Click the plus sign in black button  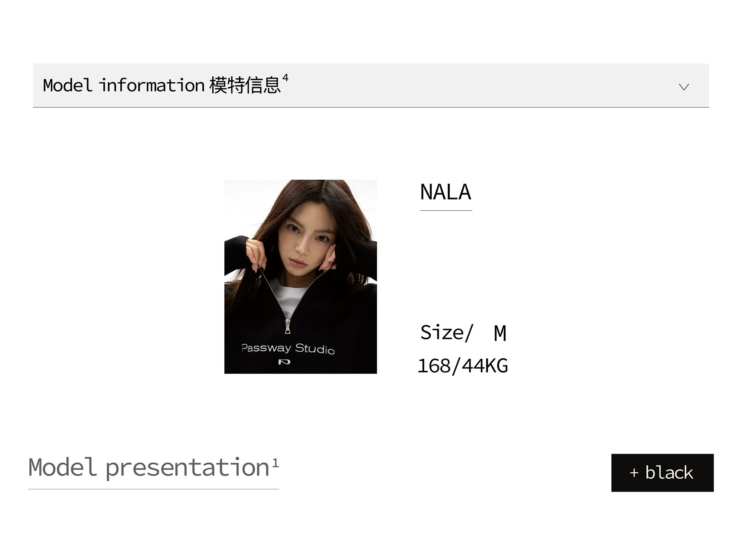tap(634, 473)
